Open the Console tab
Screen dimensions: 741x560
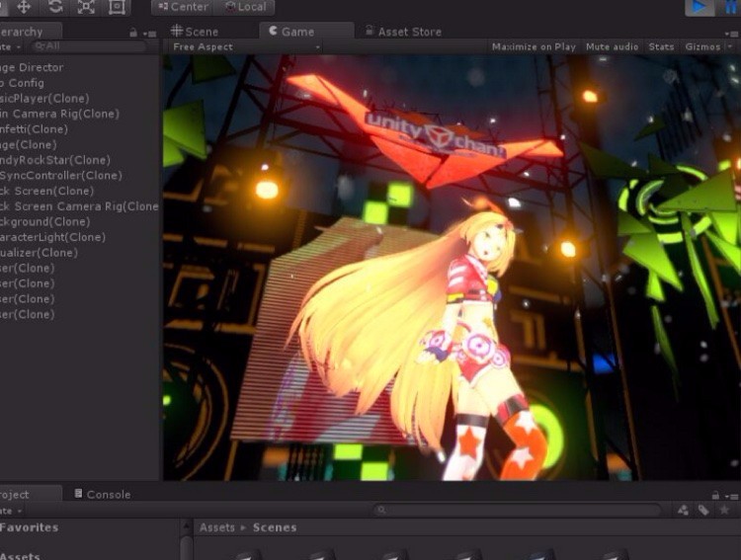pyautogui.click(x=103, y=494)
